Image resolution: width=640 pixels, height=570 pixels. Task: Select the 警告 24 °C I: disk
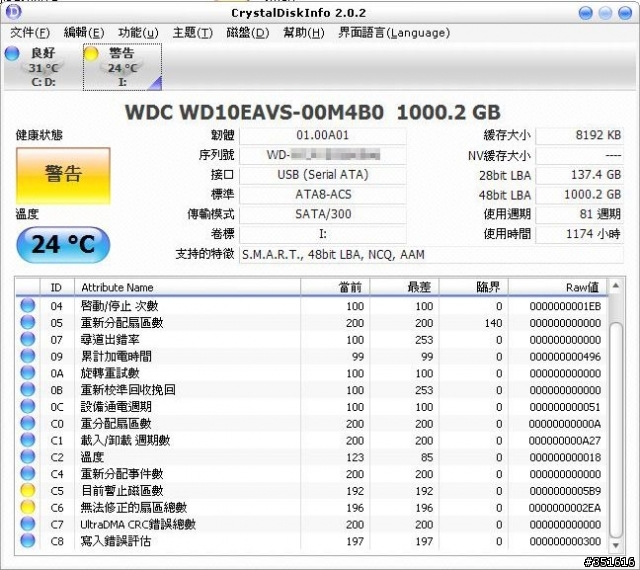[122, 67]
